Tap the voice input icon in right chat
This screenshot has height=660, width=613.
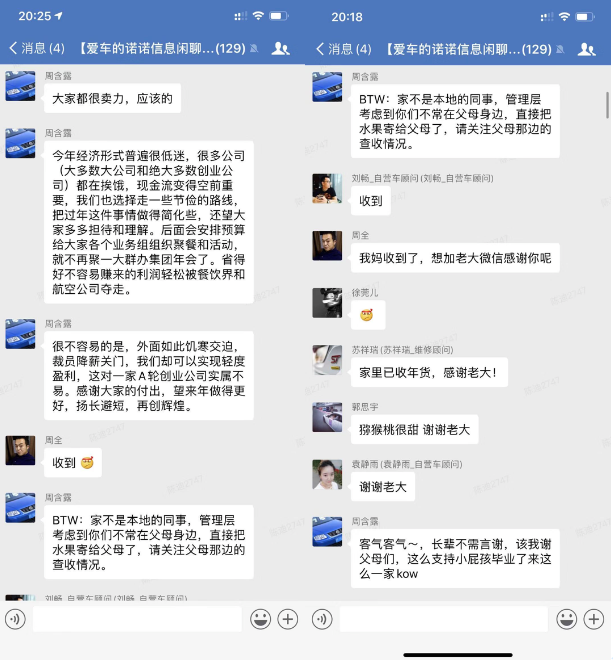[322, 619]
